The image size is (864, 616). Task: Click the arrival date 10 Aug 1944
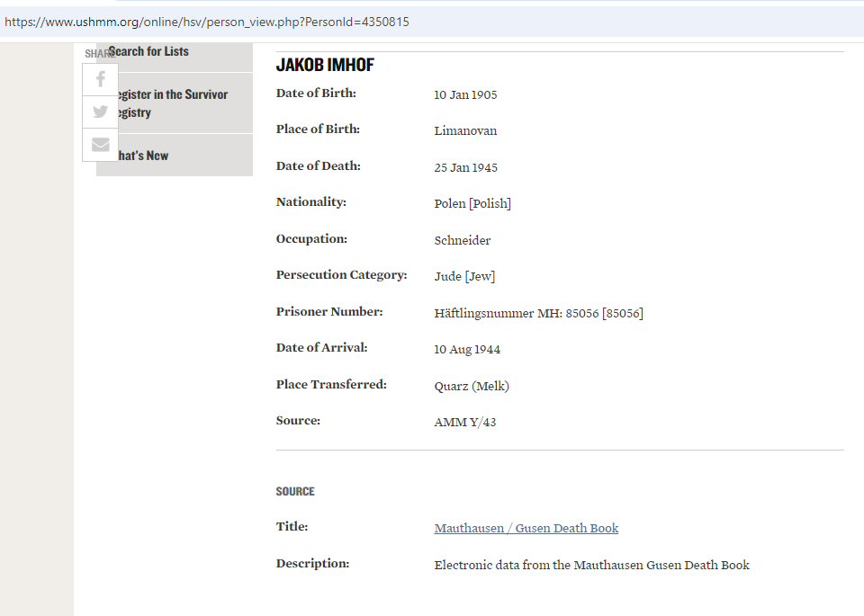pyautogui.click(x=467, y=350)
